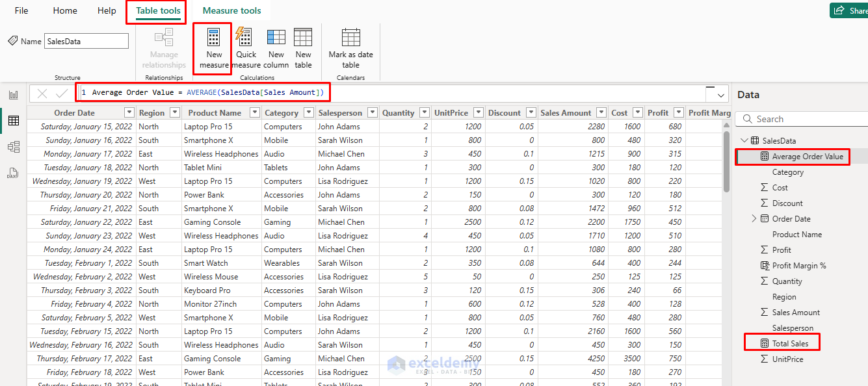
Task: Click the Quick measure lightning icon
Action: click(x=244, y=36)
